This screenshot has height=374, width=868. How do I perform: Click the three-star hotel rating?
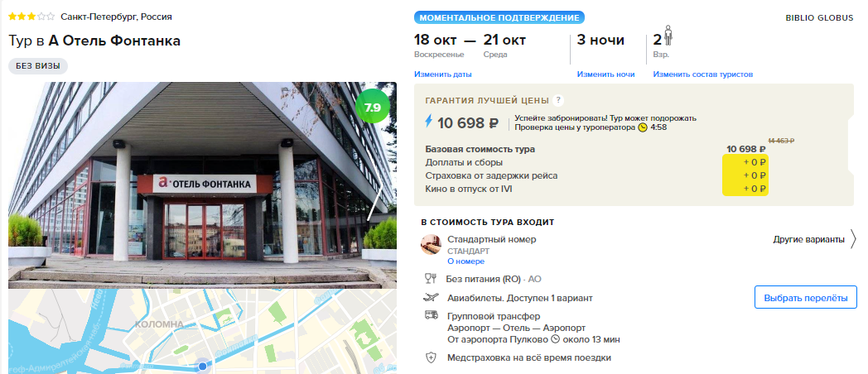(31, 17)
